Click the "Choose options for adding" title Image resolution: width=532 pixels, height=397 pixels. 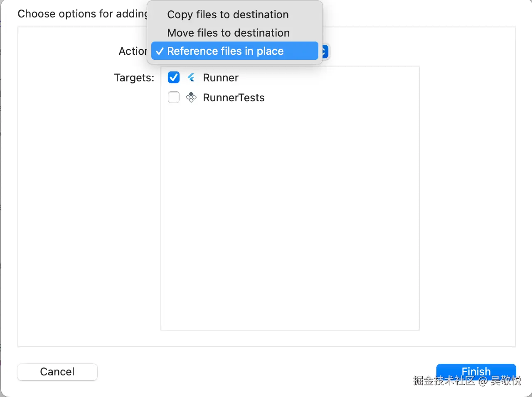pos(82,14)
